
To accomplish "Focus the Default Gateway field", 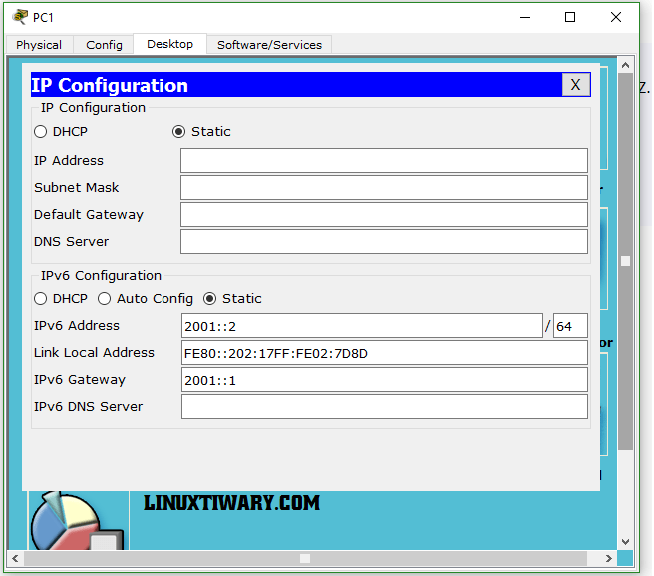I will pyautogui.click(x=384, y=214).
